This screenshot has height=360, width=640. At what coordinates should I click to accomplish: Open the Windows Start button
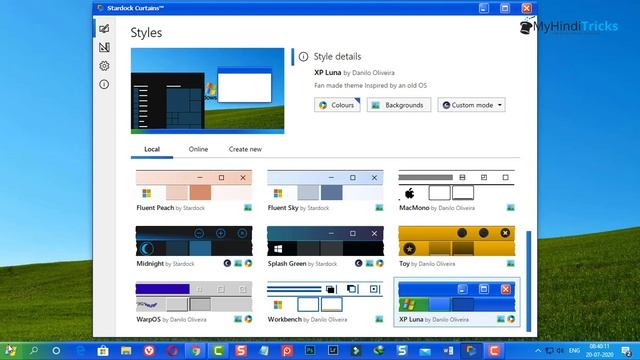click(x=11, y=351)
